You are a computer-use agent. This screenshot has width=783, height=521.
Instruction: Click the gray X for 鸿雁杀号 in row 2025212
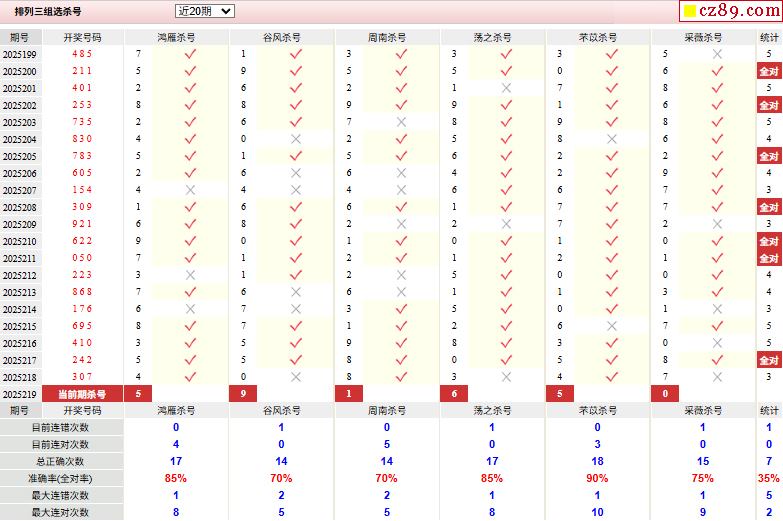coord(190,275)
